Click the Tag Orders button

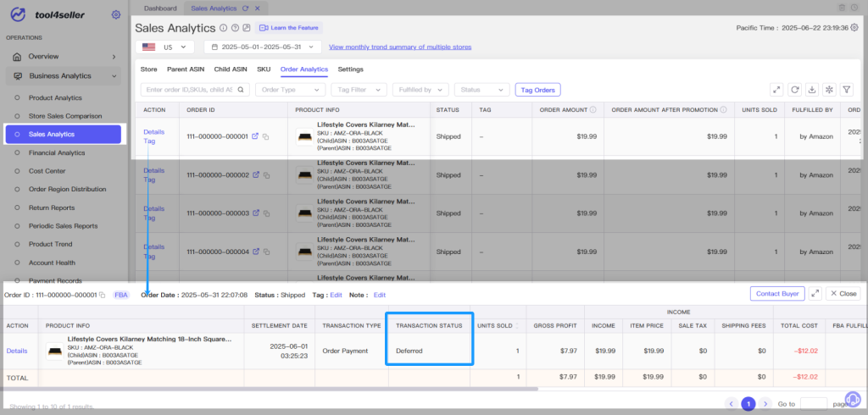pyautogui.click(x=537, y=90)
